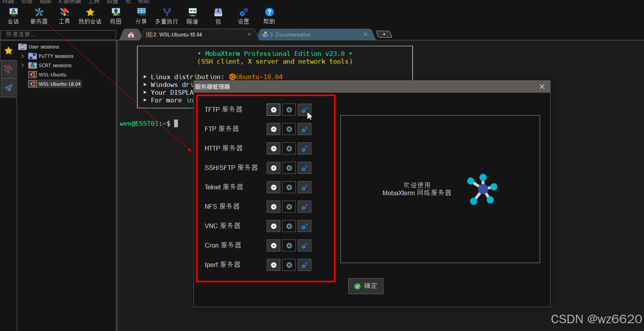Select the SCRT sessions folder
Screen dimensions: 644x331
(x=50, y=65)
